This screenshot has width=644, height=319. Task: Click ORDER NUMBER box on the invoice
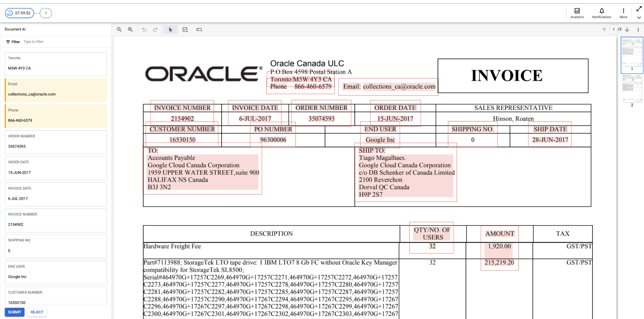click(x=321, y=113)
